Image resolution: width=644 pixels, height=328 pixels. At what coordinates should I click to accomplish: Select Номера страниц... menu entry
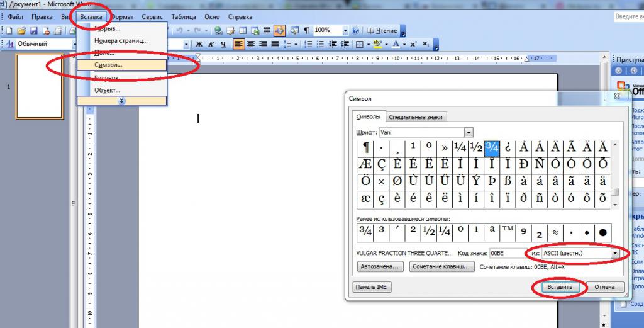(121, 41)
